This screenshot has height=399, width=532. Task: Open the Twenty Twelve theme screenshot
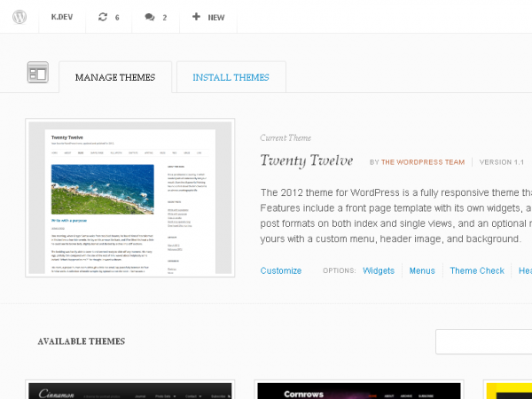(130, 198)
